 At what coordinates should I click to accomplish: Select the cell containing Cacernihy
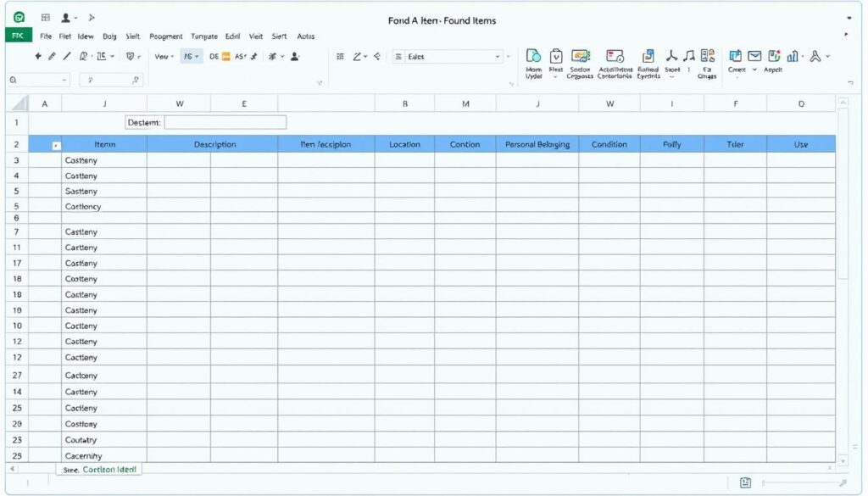[104, 455]
